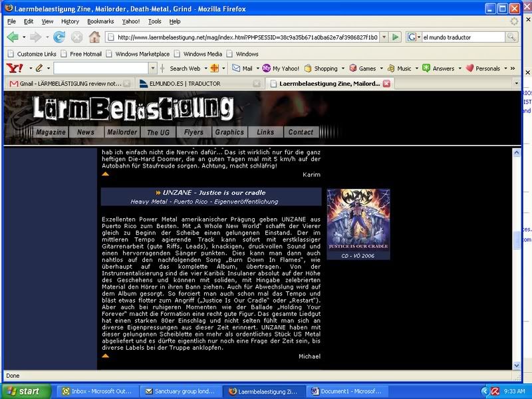Viewport: 532px width, 399px height.
Task: Click the Windows start button
Action: point(27,391)
